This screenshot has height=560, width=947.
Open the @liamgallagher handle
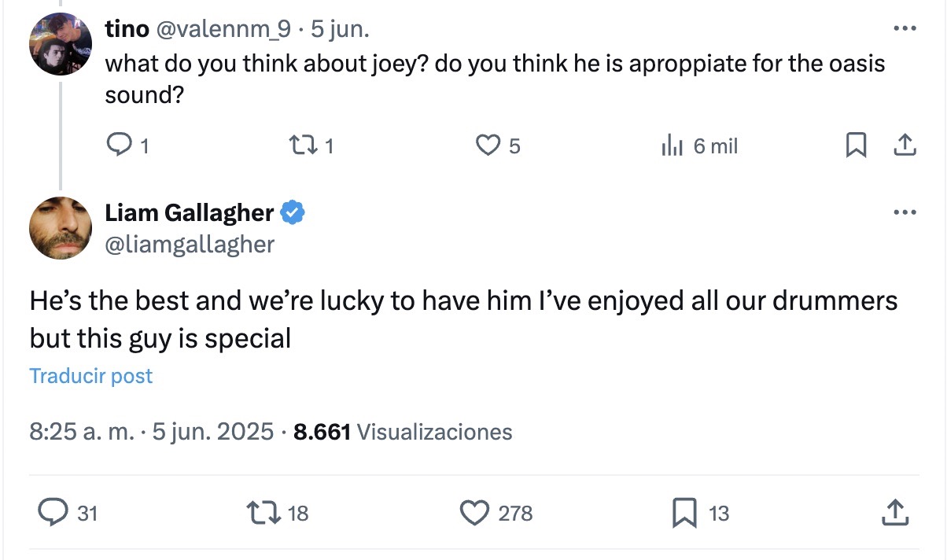coord(190,245)
